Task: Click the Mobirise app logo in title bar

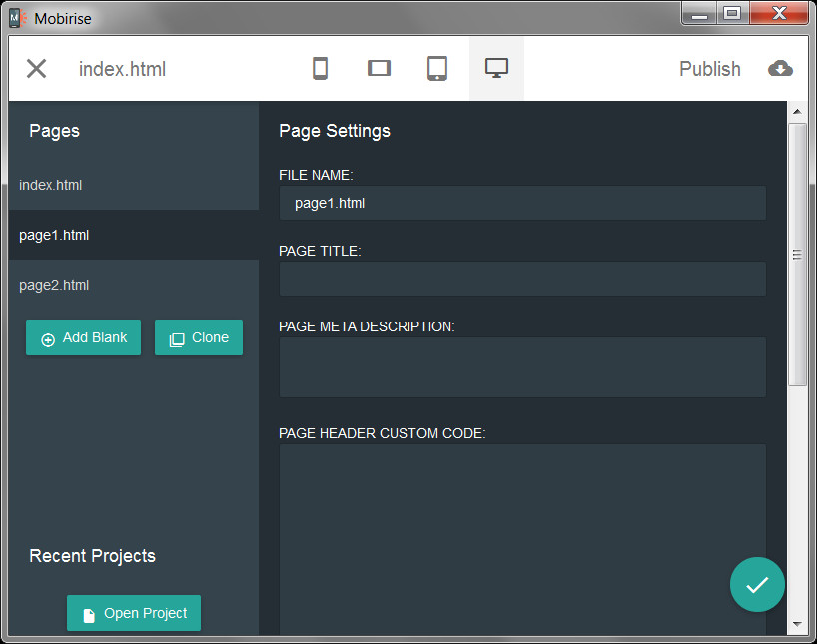Action: [17, 18]
